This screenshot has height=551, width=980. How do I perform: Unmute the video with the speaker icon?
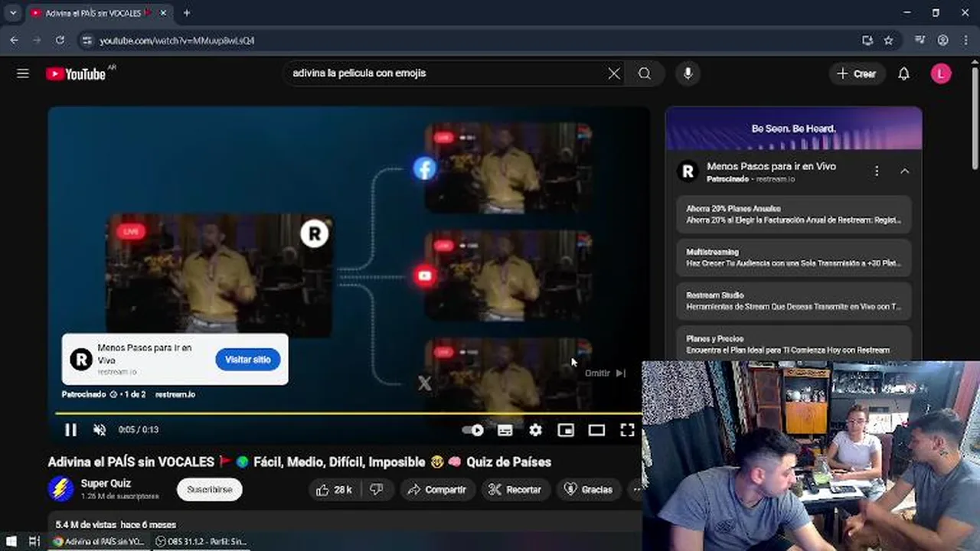pos(99,430)
